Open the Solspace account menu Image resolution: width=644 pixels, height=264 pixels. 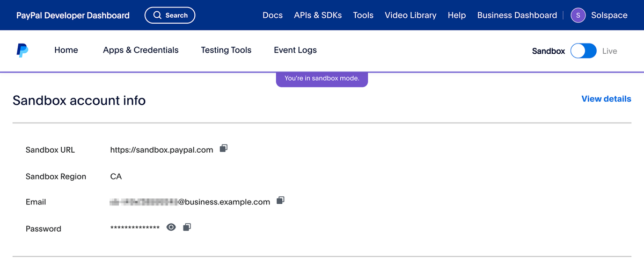[x=609, y=15]
